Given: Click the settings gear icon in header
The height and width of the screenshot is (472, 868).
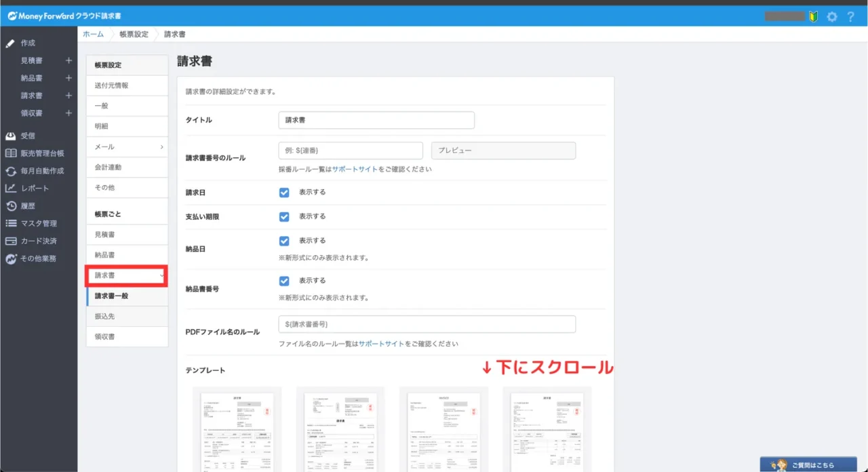Looking at the screenshot, I should click(832, 16).
